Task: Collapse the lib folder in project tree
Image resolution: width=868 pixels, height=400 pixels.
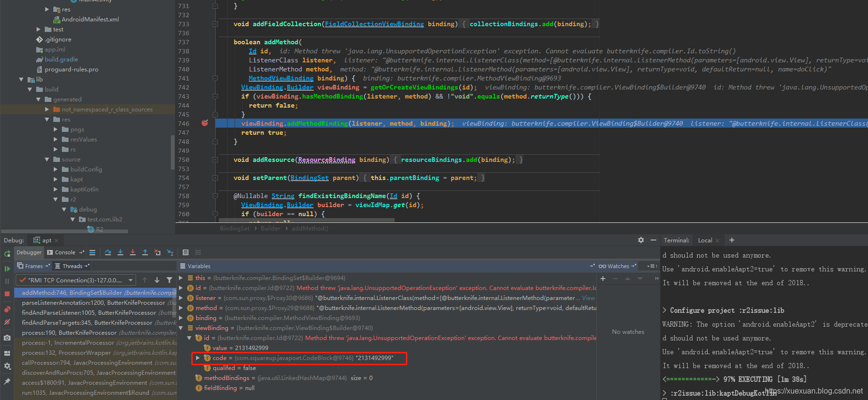Action: [x=21, y=80]
